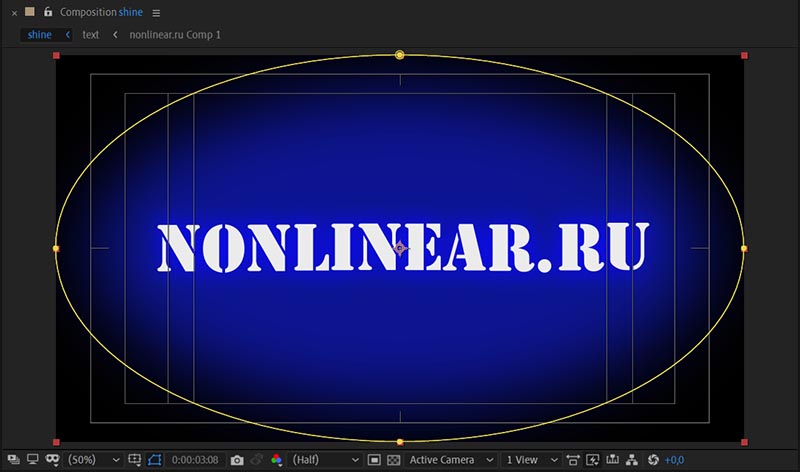Open the Composition panel hamburger menu
The height and width of the screenshot is (472, 800).
coord(156,13)
